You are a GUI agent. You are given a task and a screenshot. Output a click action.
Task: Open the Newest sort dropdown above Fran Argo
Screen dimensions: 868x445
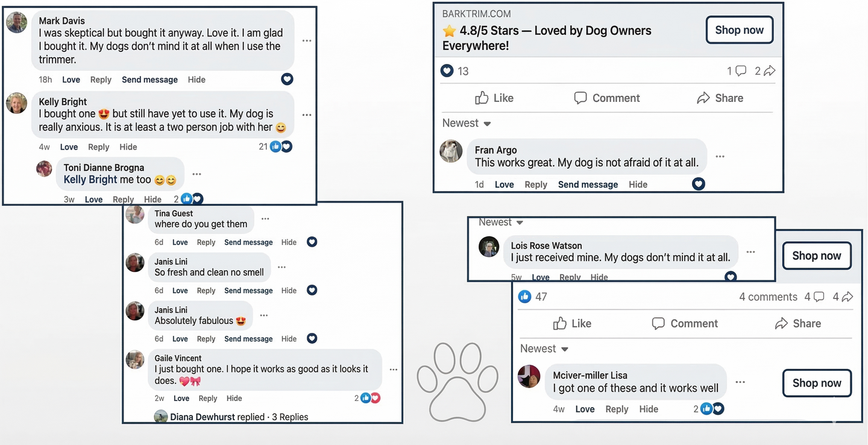tap(467, 124)
